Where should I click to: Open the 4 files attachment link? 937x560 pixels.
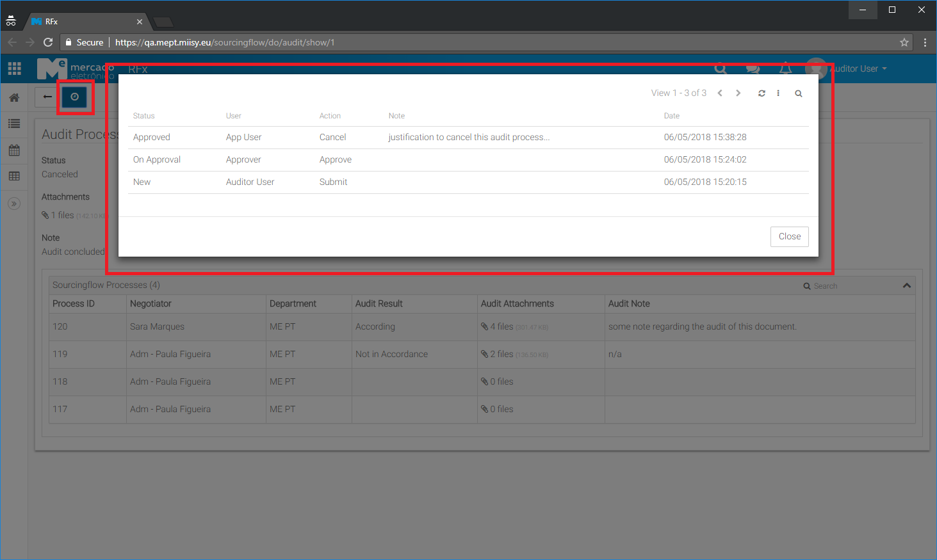tap(501, 326)
